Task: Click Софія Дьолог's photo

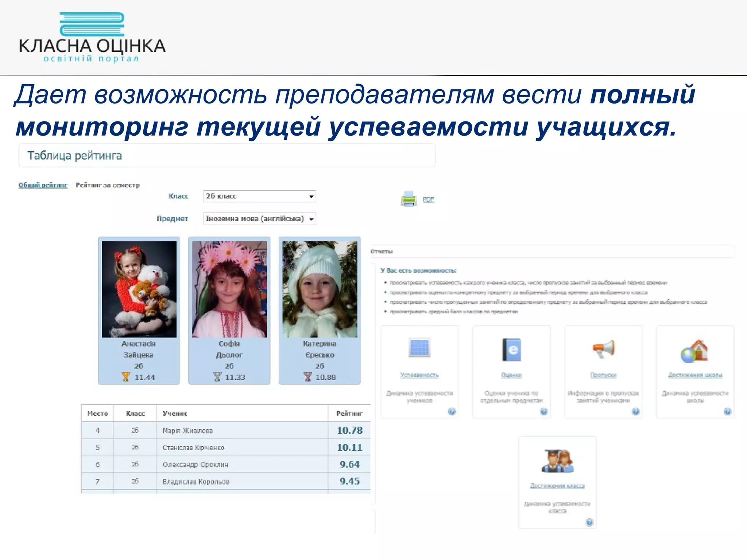Action: [229, 289]
